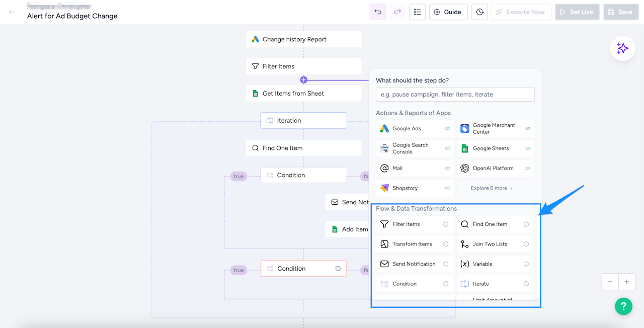The height and width of the screenshot is (328, 644).
Task: Click the back arrow icon
Action: (12, 12)
